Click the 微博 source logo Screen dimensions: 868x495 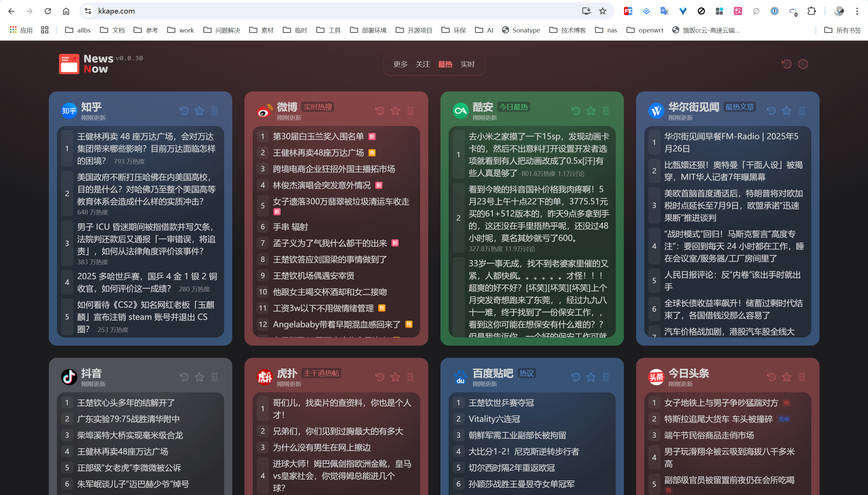tap(264, 111)
